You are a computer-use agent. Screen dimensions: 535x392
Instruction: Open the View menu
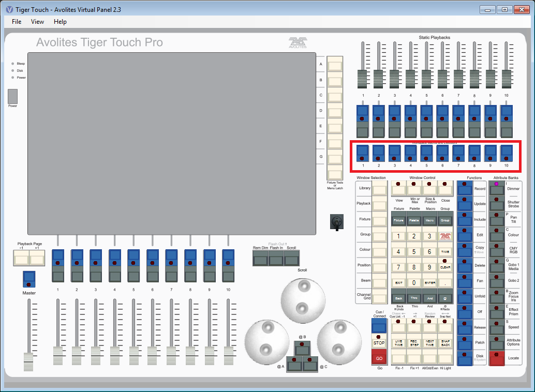point(38,22)
